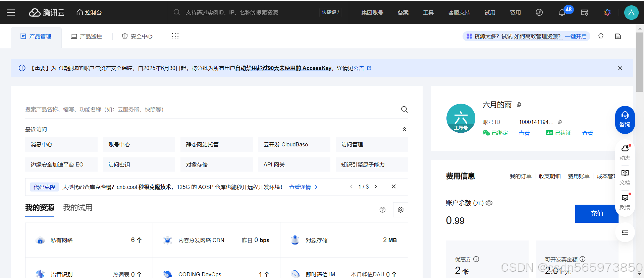The height and width of the screenshot is (278, 644).
Task: Open 我的订单 link
Action: click(521, 176)
